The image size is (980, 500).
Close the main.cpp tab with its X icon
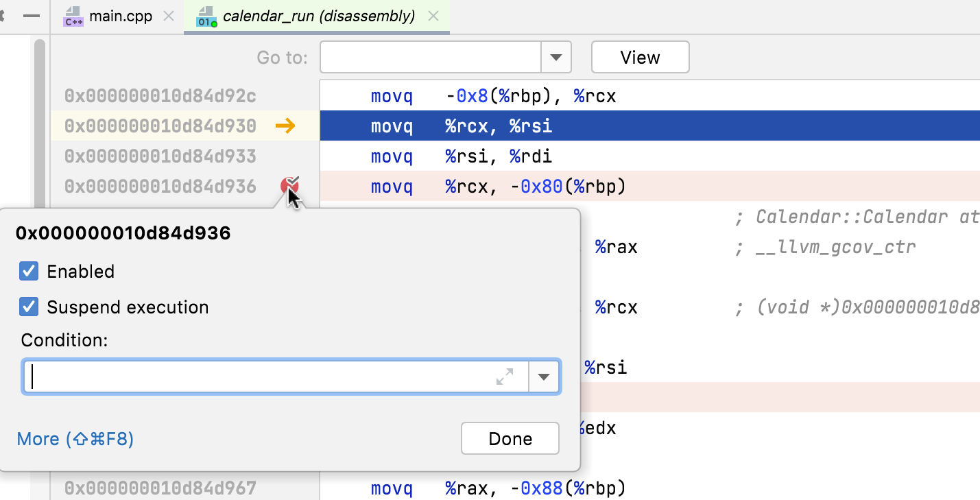[168, 16]
